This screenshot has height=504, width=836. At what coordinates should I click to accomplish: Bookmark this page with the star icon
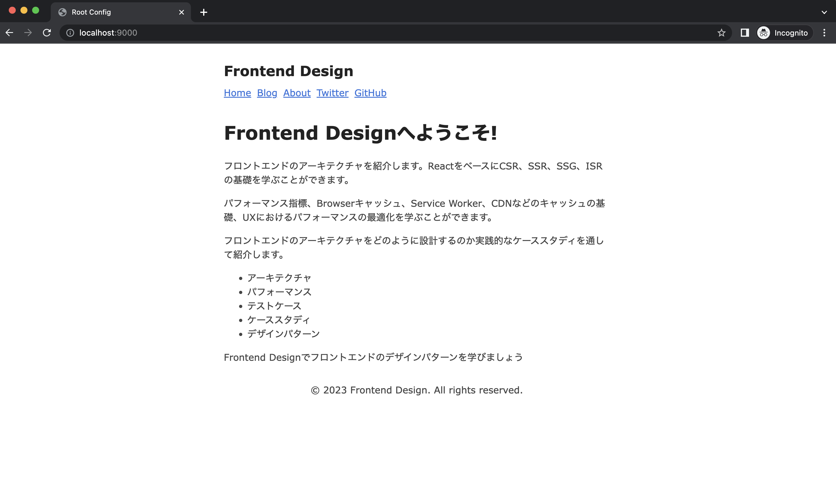[721, 33]
